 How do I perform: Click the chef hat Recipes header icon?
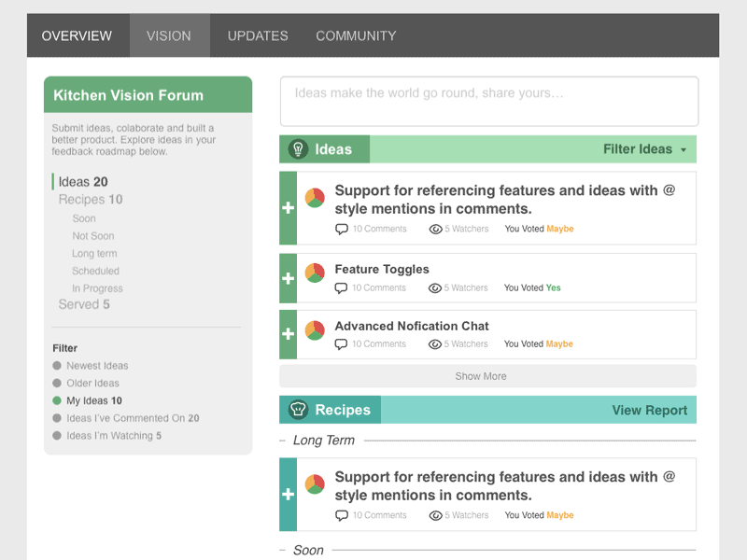point(298,410)
